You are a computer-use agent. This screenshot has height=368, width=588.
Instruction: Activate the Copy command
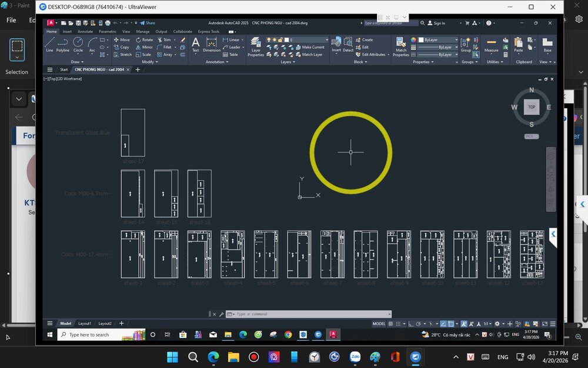[x=122, y=47]
